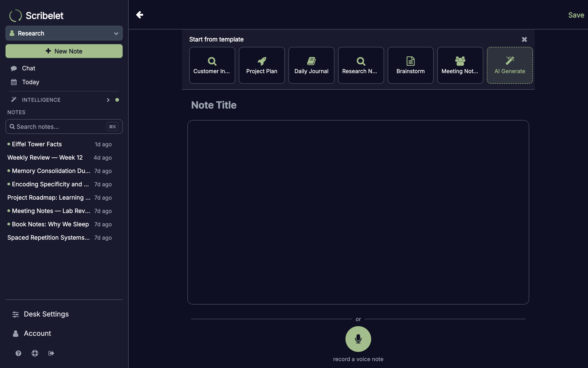Screen dimensions: 588x368
Task: Select the Brainstorm template
Action: [410, 65]
